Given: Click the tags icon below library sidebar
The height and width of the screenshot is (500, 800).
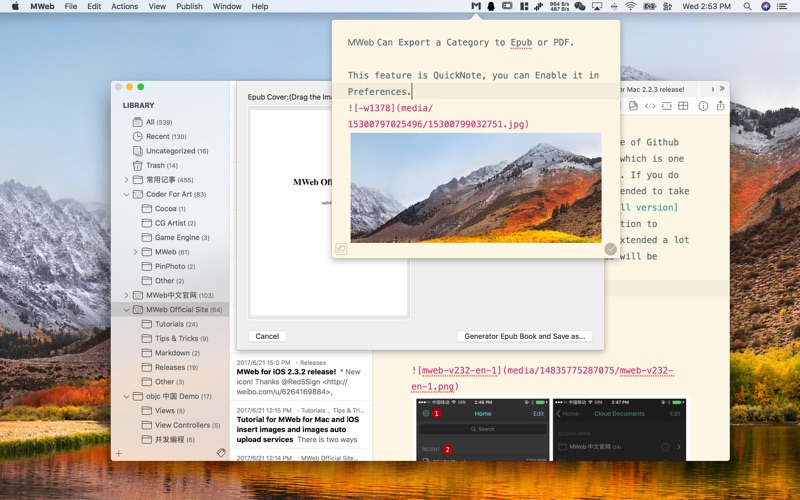Looking at the screenshot, I should click(x=221, y=453).
